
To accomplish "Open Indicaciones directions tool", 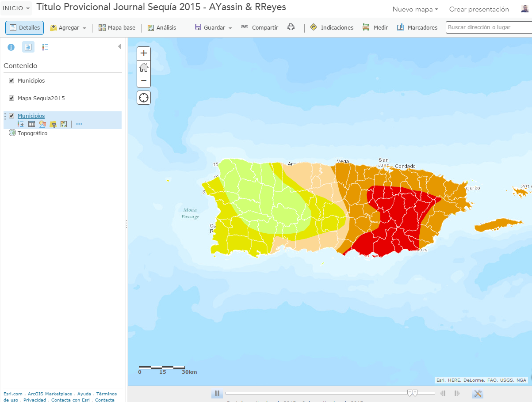I will [332, 27].
